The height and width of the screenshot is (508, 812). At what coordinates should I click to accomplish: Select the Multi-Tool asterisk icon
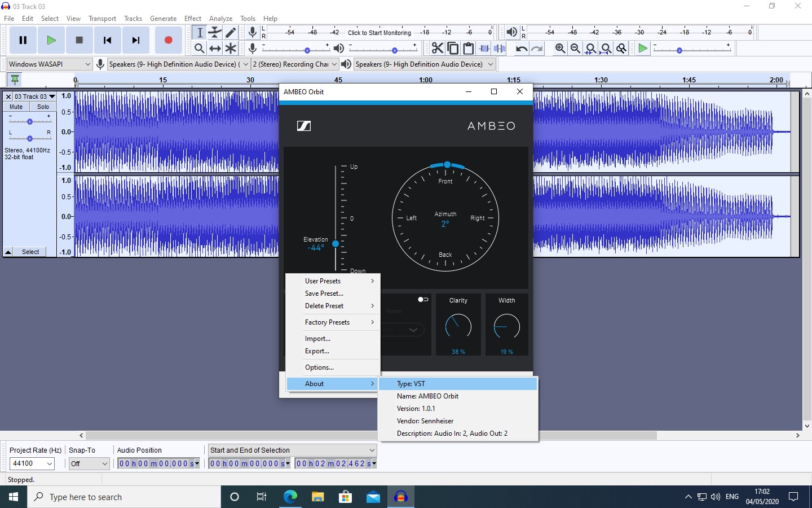click(231, 49)
